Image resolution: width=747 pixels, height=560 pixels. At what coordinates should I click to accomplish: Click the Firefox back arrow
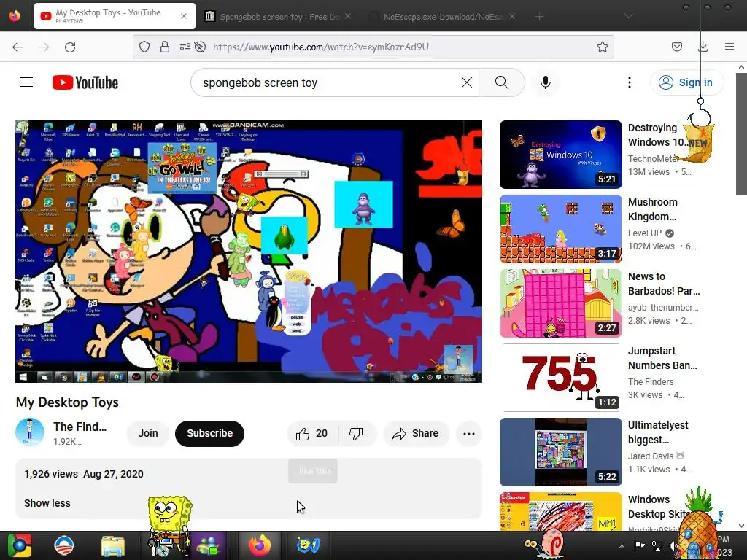18,47
